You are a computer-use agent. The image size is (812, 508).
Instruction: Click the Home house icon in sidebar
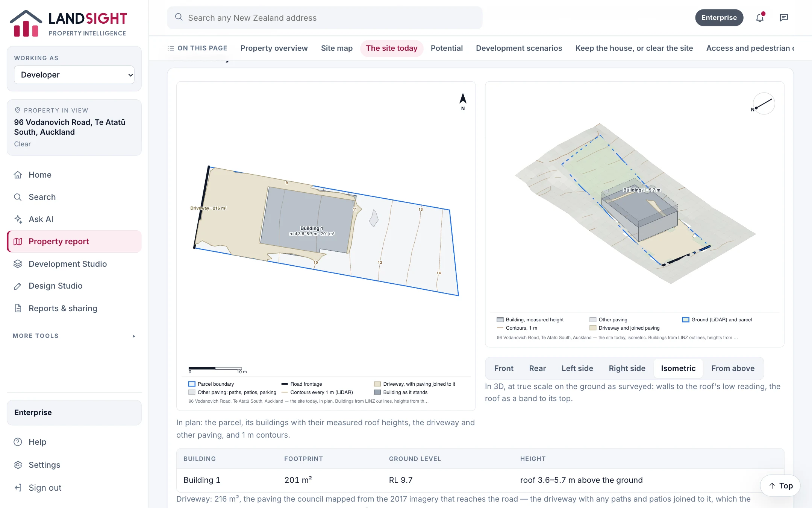coord(18,175)
